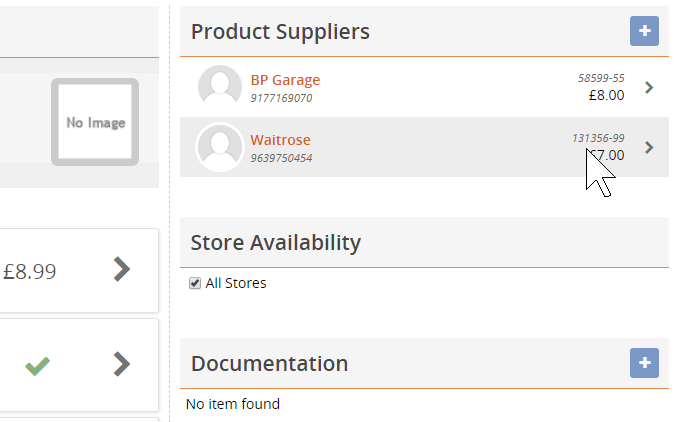Open the BP Garage supplier link

285,80
